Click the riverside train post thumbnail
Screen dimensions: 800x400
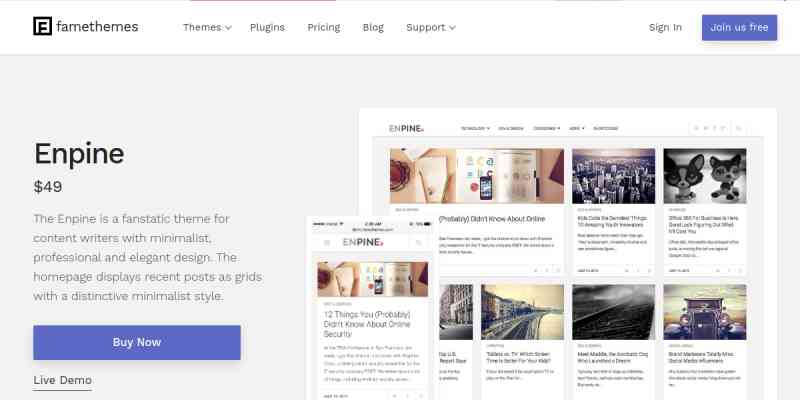pyautogui.click(x=522, y=312)
